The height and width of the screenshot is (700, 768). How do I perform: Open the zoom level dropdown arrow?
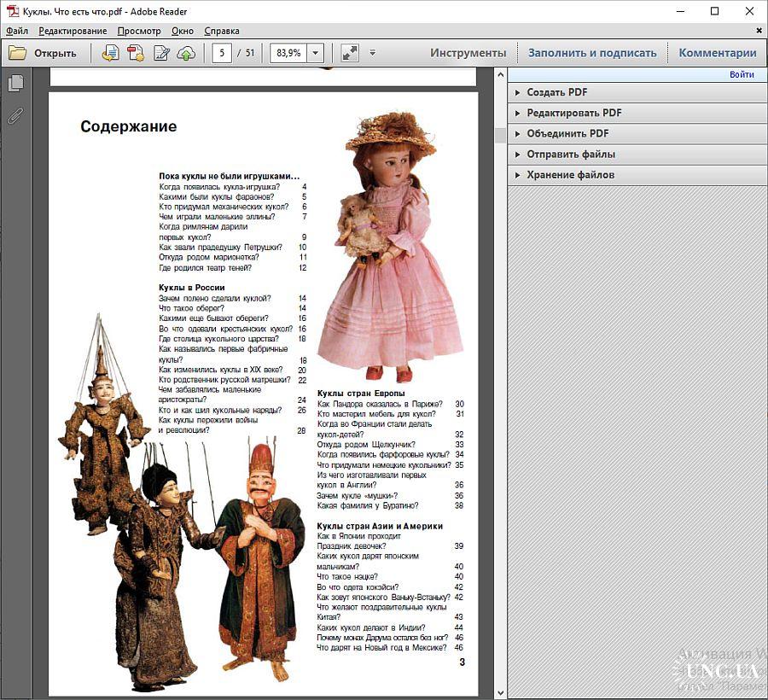pos(315,53)
